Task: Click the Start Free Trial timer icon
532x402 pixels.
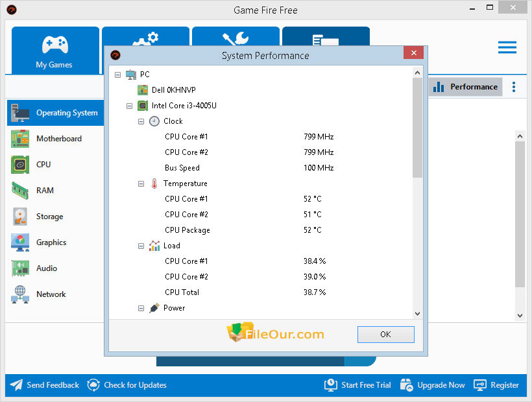Action: click(x=331, y=385)
